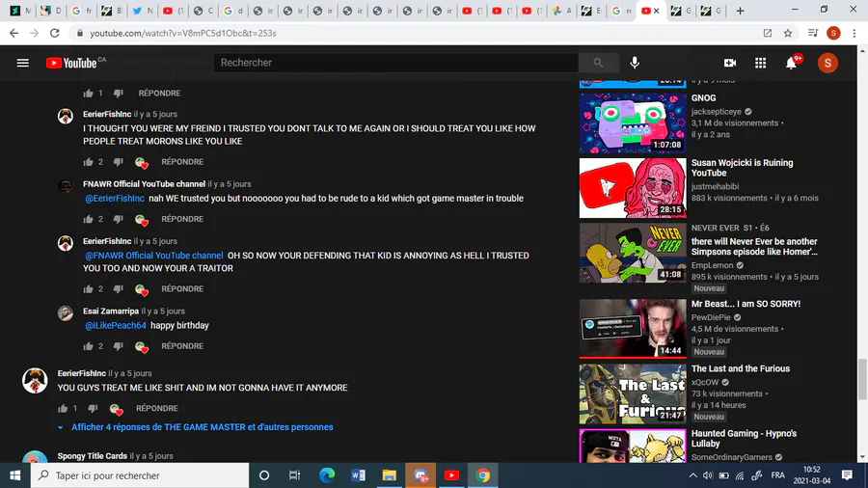Go back with the browser back arrow

(x=14, y=33)
